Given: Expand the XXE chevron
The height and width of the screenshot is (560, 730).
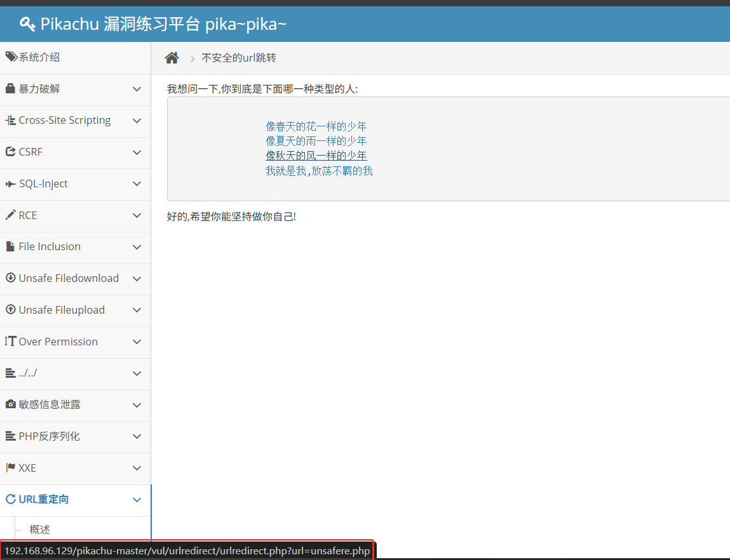Looking at the screenshot, I should pos(137,468).
